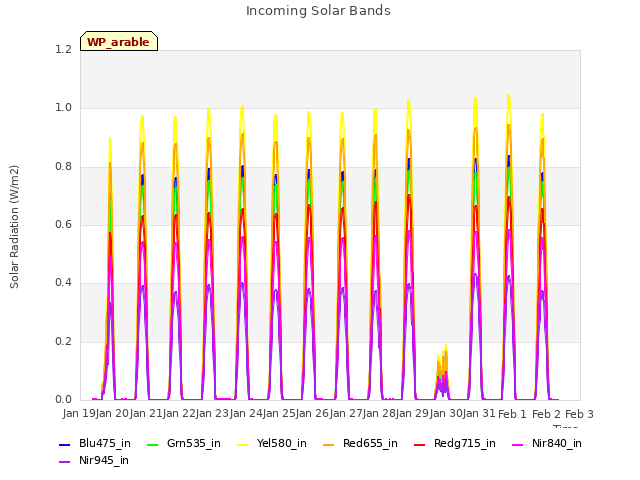Click the Redg715_in red legend swatch
This screenshot has height=480, width=640.
coord(420,444)
